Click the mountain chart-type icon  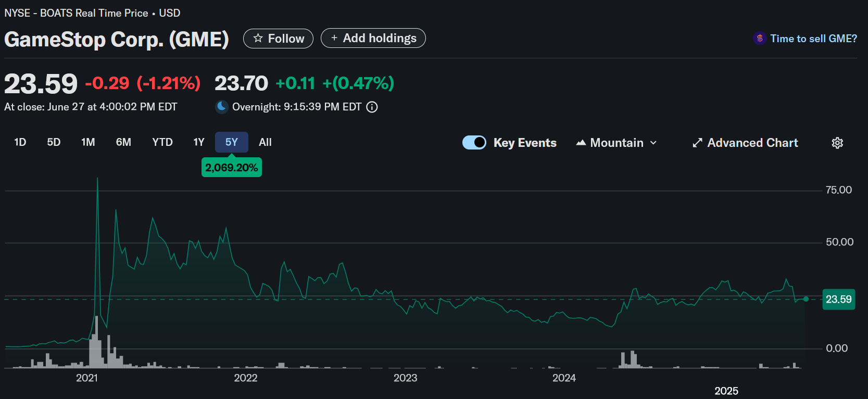[581, 143]
